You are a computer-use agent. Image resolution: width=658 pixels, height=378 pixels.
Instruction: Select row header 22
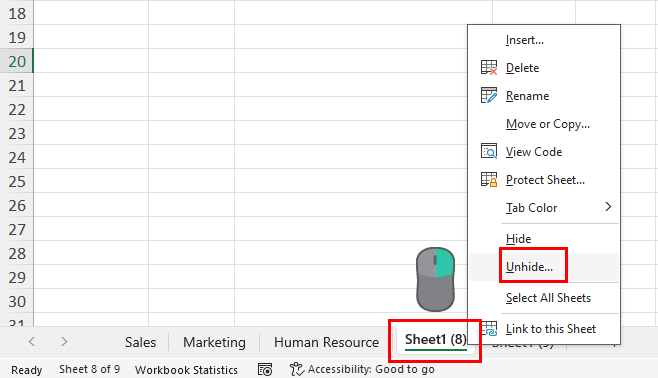(17, 109)
